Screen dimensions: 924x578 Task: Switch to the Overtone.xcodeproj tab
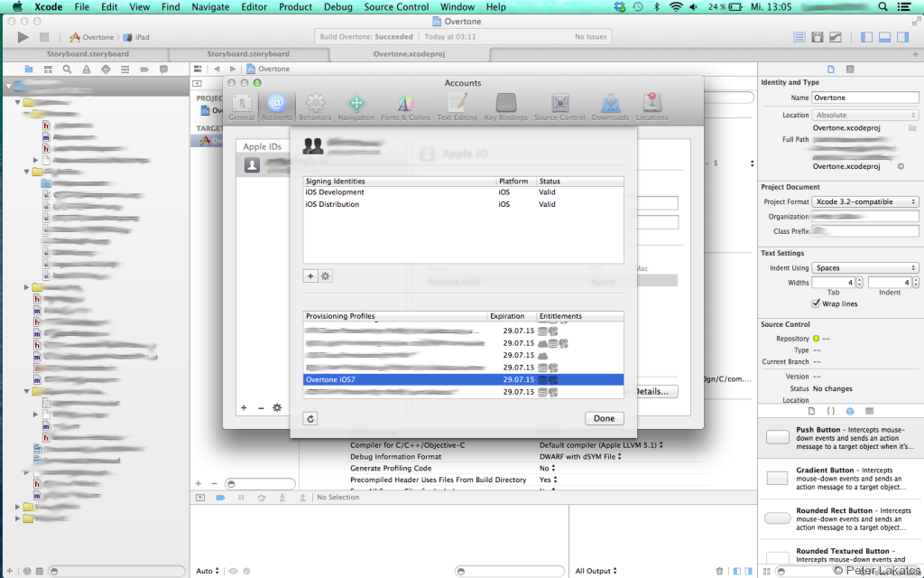(x=409, y=53)
